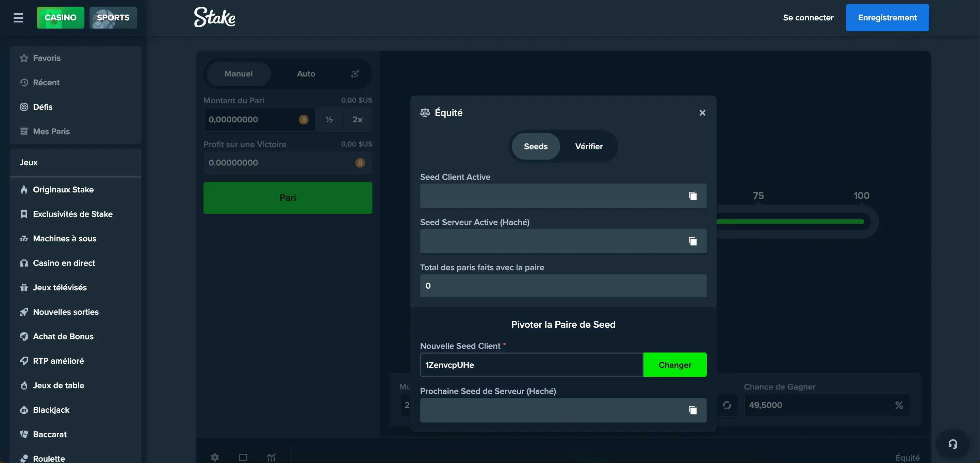The image size is (980, 463).
Task: Open Blackjack category
Action: (x=76, y=410)
